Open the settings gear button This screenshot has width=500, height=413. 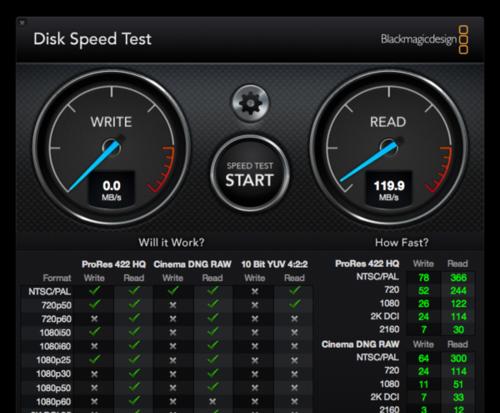(250, 103)
